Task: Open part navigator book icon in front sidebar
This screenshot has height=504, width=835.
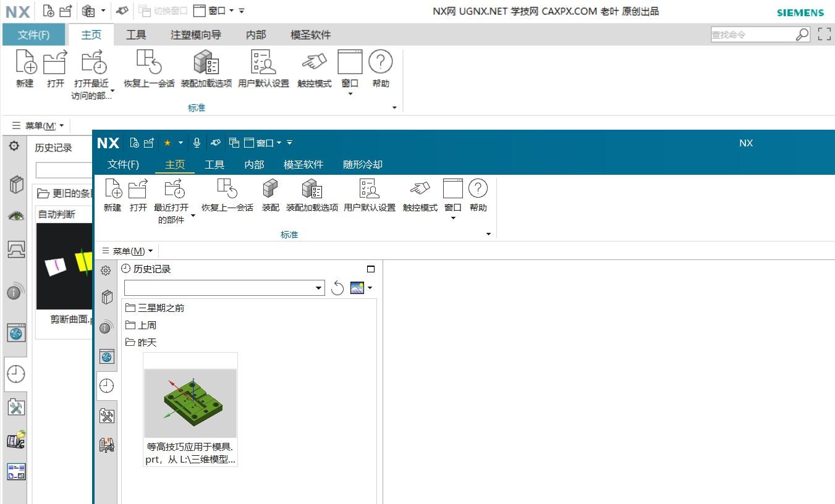Action: tap(107, 298)
